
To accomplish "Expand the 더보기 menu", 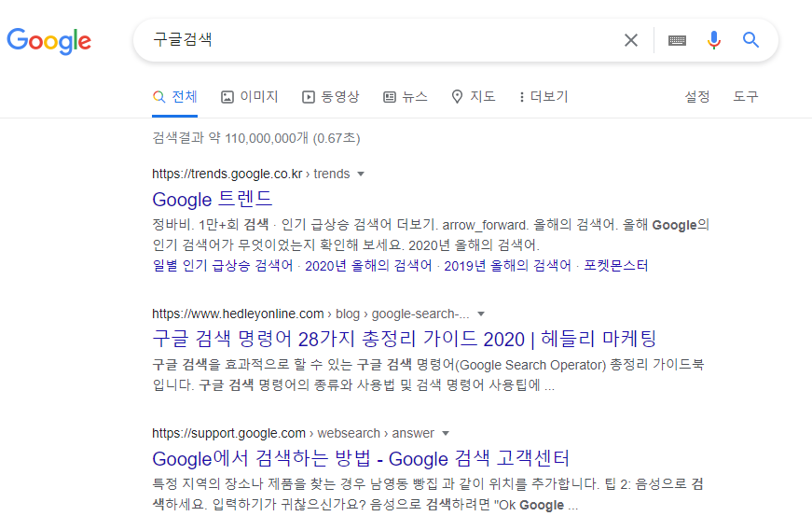I will pyautogui.click(x=544, y=97).
